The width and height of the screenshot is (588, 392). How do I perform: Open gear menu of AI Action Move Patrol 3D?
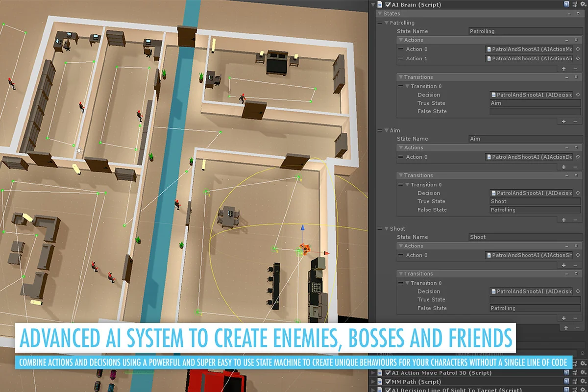click(x=583, y=373)
